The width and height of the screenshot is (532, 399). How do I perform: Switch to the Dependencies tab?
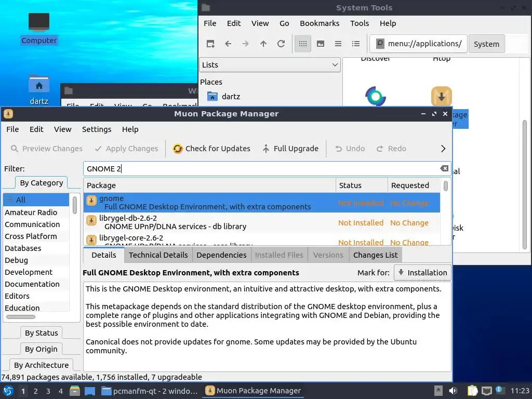(x=221, y=255)
